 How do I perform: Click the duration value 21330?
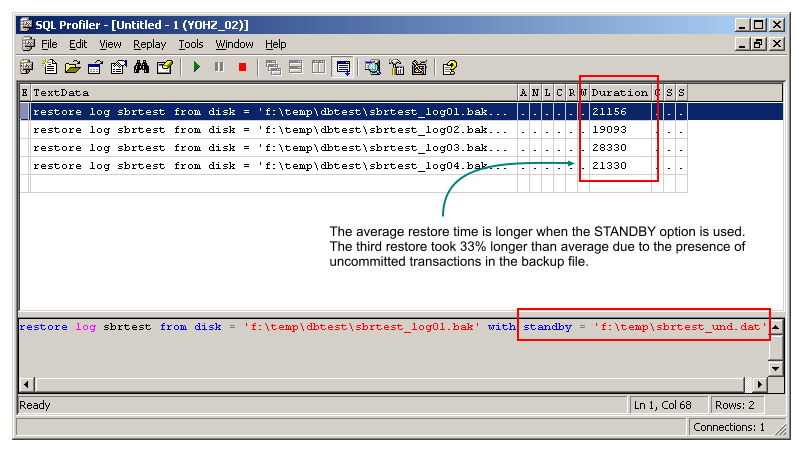(x=609, y=166)
